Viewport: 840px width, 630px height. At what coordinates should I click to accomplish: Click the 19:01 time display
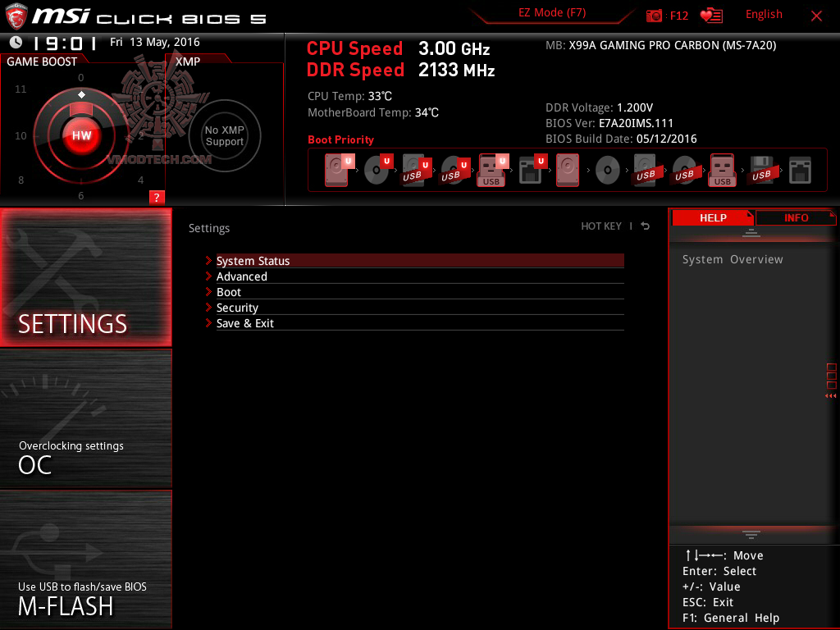(x=64, y=43)
